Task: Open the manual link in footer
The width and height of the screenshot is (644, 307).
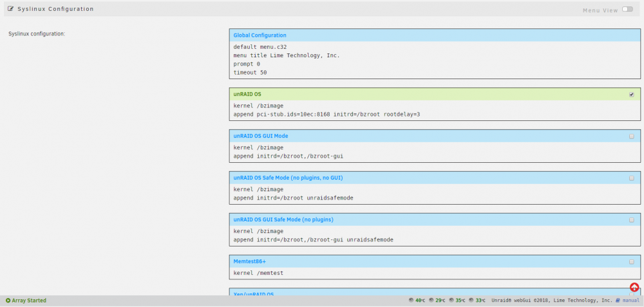Action: [x=631, y=301]
